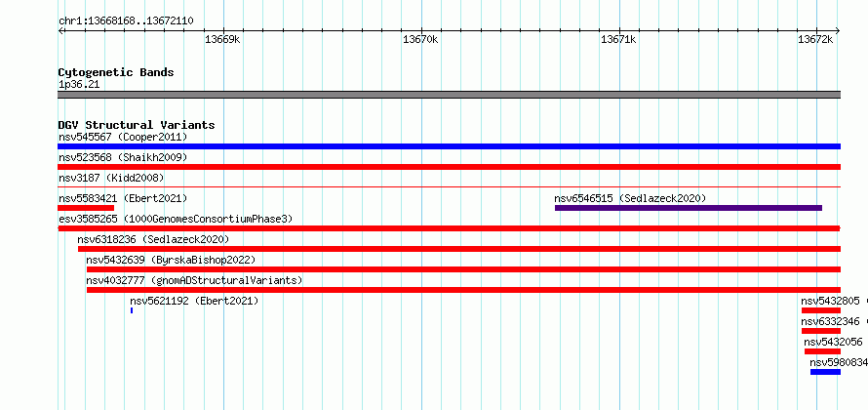The width and height of the screenshot is (868, 410).
Task: Click the chr1:13668168..13672110 coordinates label
Action: click(x=126, y=21)
